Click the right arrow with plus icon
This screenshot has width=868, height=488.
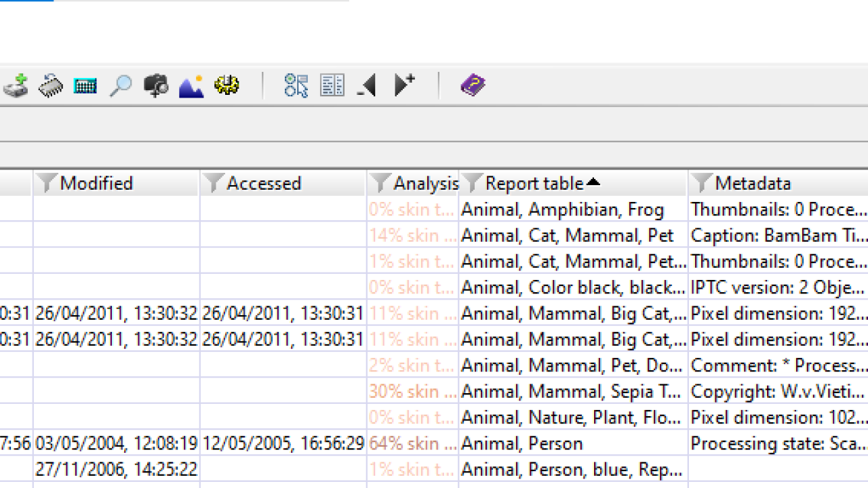point(404,85)
